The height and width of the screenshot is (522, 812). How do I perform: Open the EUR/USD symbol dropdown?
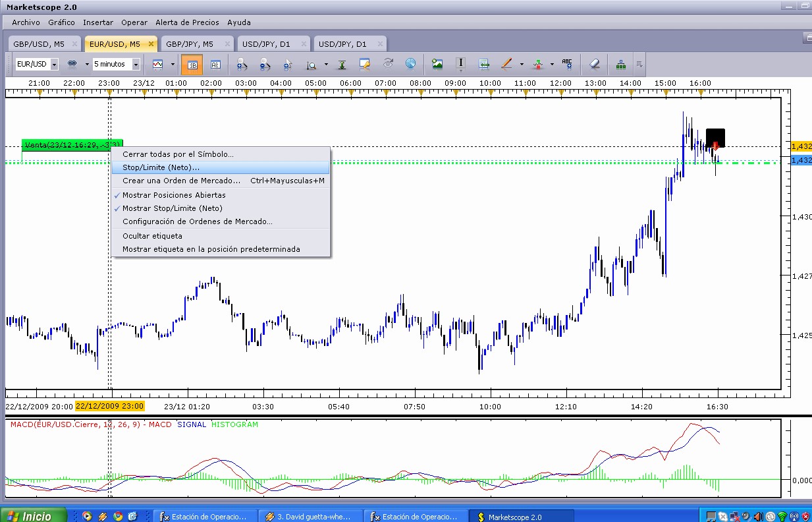[54, 65]
